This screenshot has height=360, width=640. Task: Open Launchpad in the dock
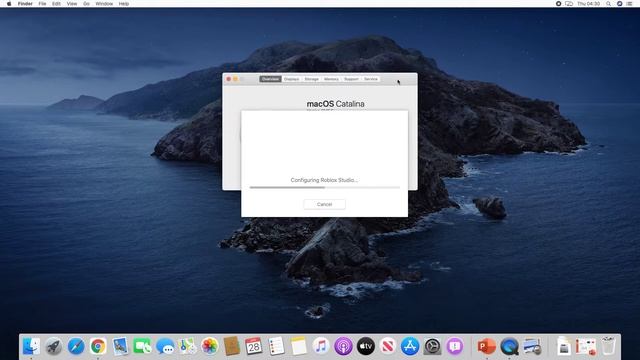(x=53, y=346)
